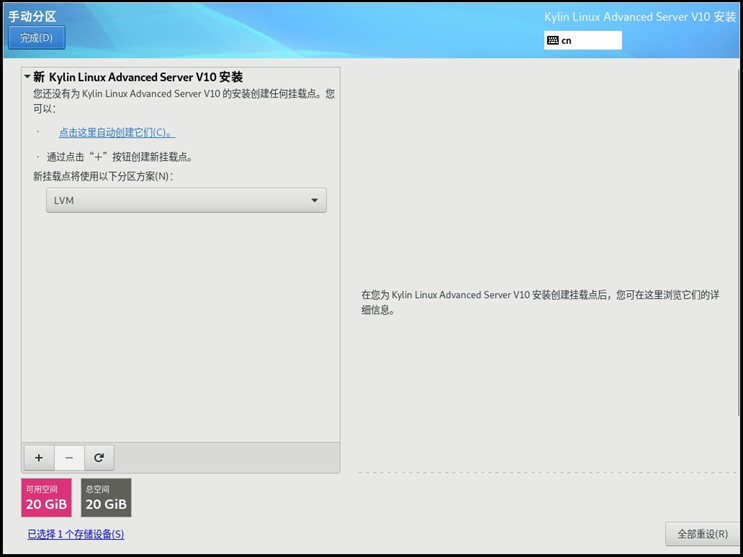The width and height of the screenshot is (743, 557).
Task: Click the 新挂载点将使用以下分区方案(N) label
Action: click(x=103, y=176)
